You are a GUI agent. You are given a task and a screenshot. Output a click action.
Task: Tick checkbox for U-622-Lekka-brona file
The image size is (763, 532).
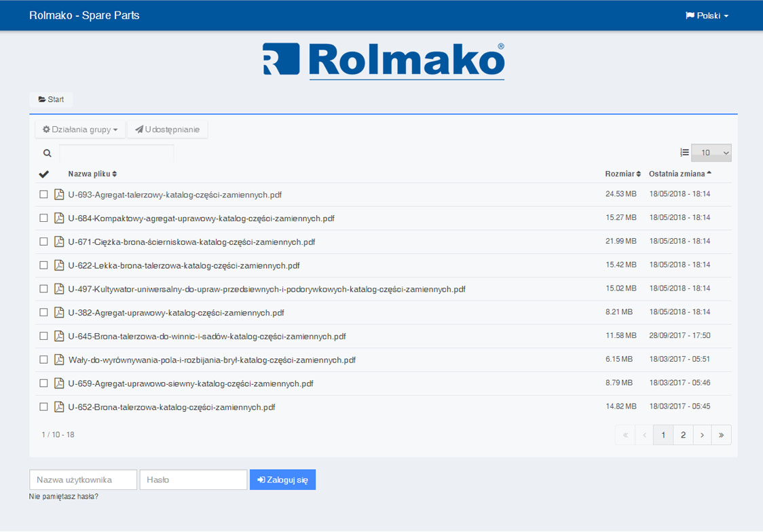[x=44, y=265]
